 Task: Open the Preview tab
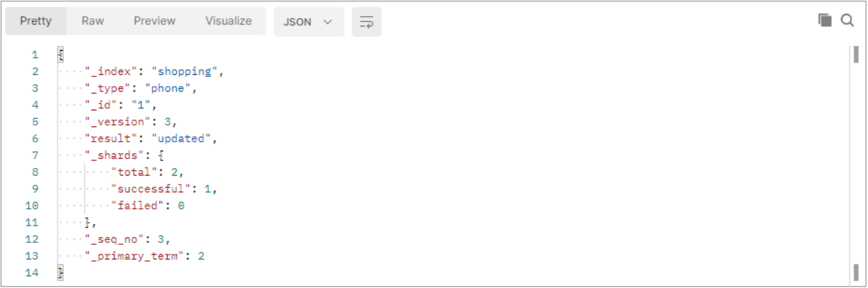click(155, 21)
